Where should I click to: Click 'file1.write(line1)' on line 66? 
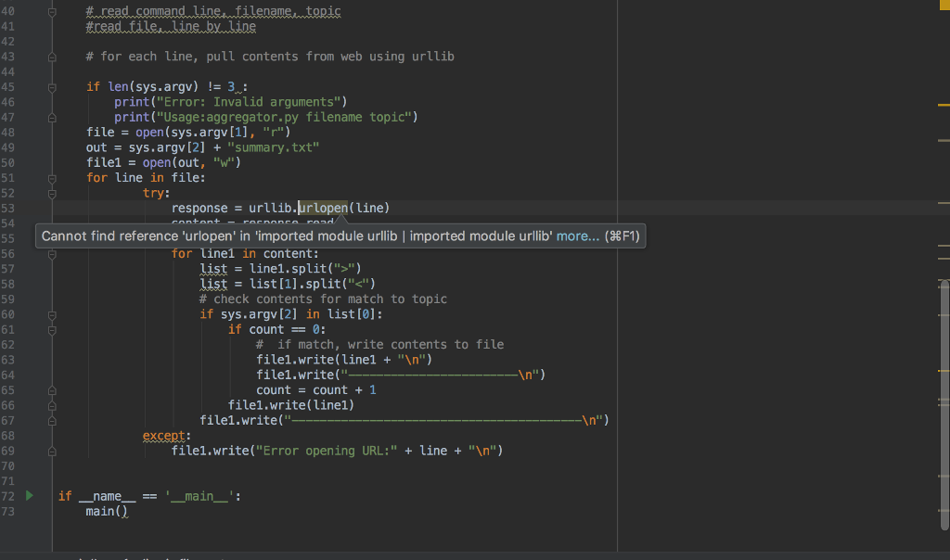pos(290,405)
